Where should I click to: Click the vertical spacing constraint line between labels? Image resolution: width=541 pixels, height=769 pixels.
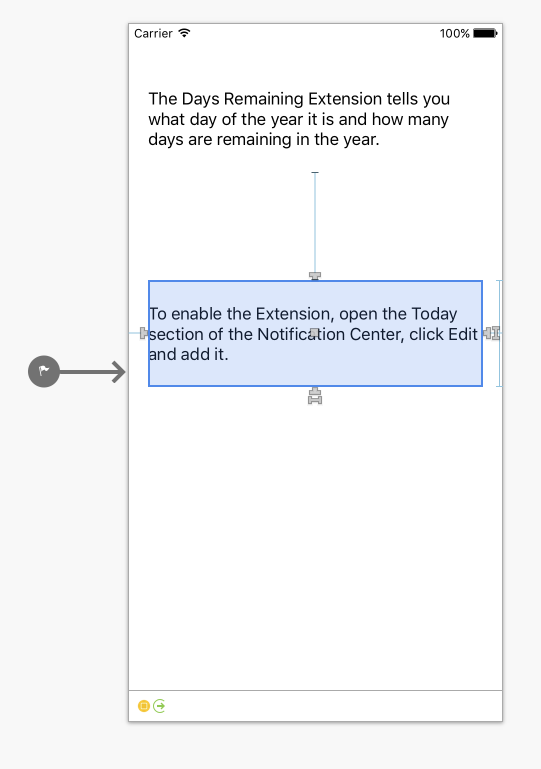pos(315,222)
